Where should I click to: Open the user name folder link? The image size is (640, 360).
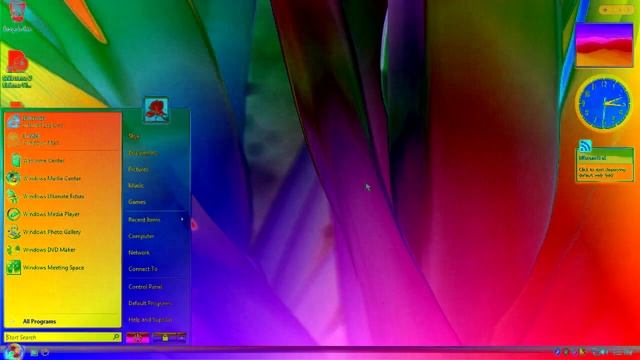click(134, 136)
